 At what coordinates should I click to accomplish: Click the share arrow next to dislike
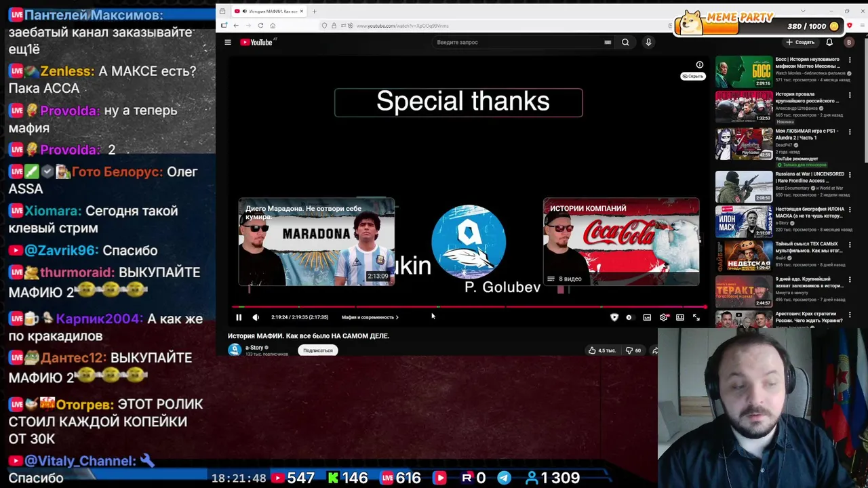point(655,350)
